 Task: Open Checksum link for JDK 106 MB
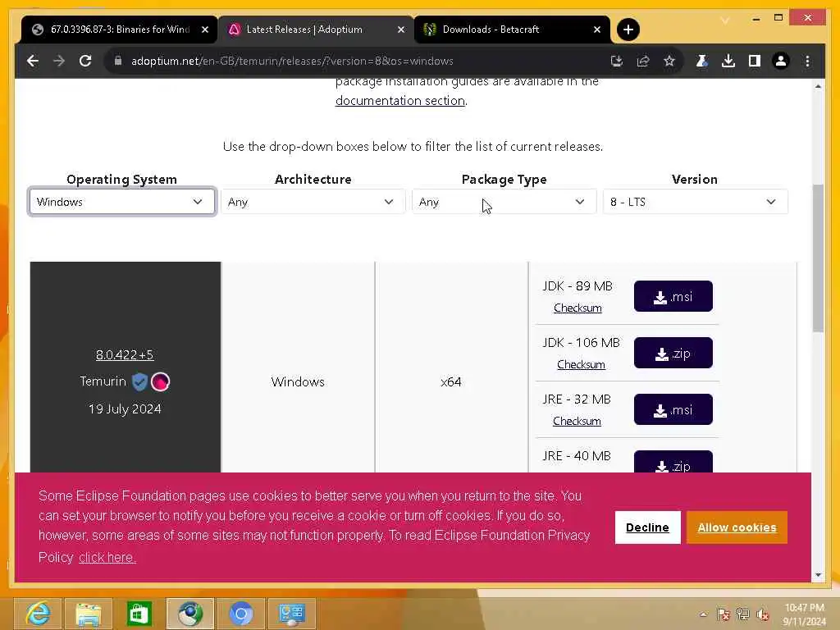tap(581, 365)
